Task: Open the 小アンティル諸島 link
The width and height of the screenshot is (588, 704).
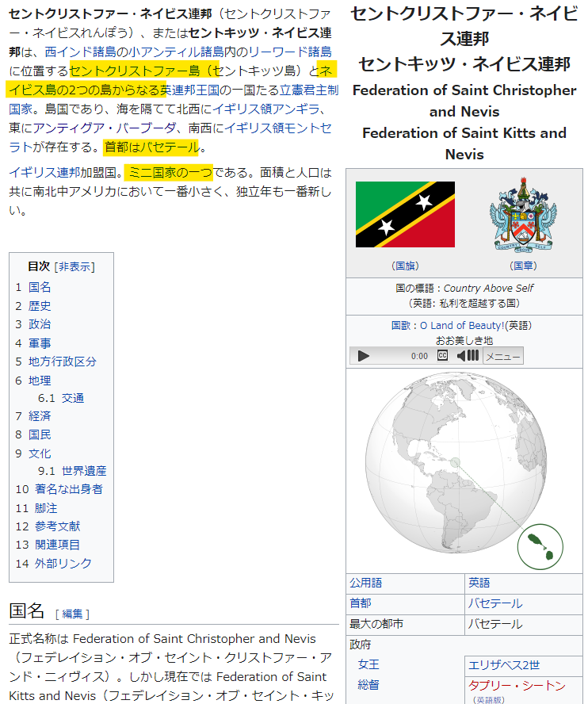Action: [177, 52]
